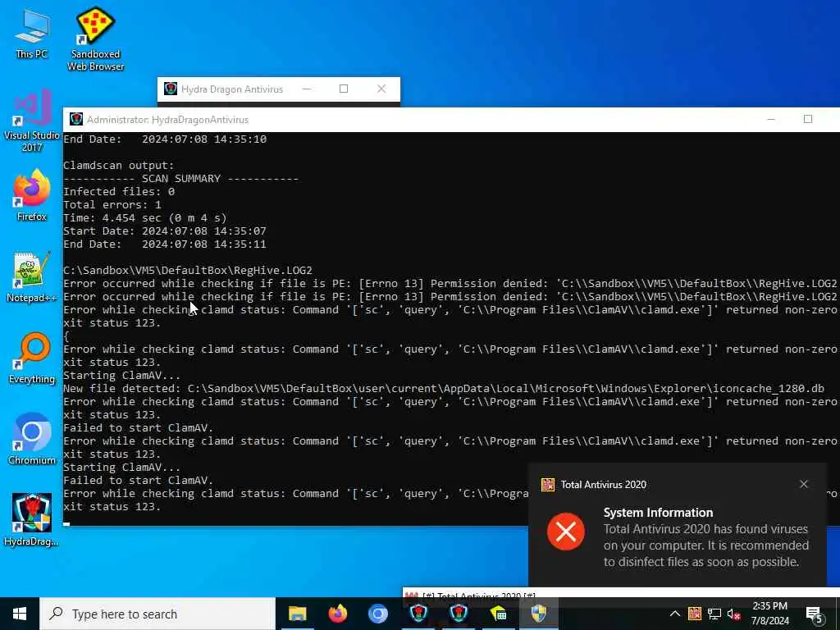Screen dimensions: 840x630
Task: Dismiss the Total Antivirus 2020 notification
Action: [804, 484]
